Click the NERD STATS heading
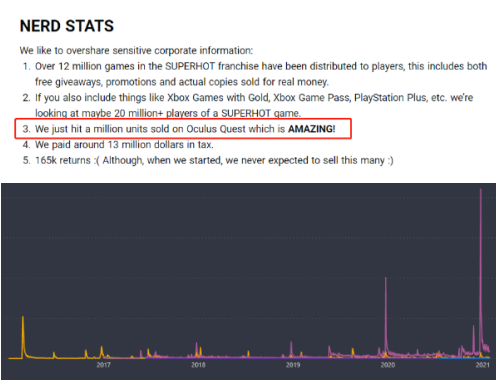496x380 pixels. click(67, 26)
